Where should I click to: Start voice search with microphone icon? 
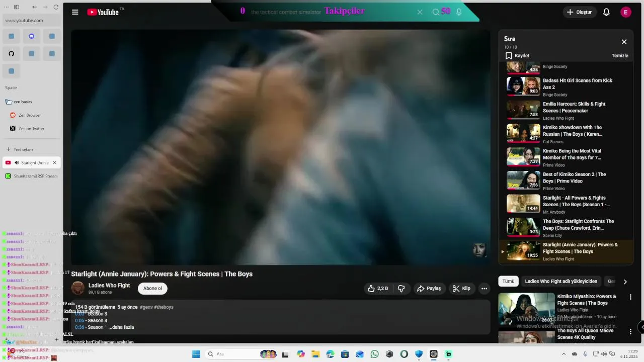[x=459, y=12]
